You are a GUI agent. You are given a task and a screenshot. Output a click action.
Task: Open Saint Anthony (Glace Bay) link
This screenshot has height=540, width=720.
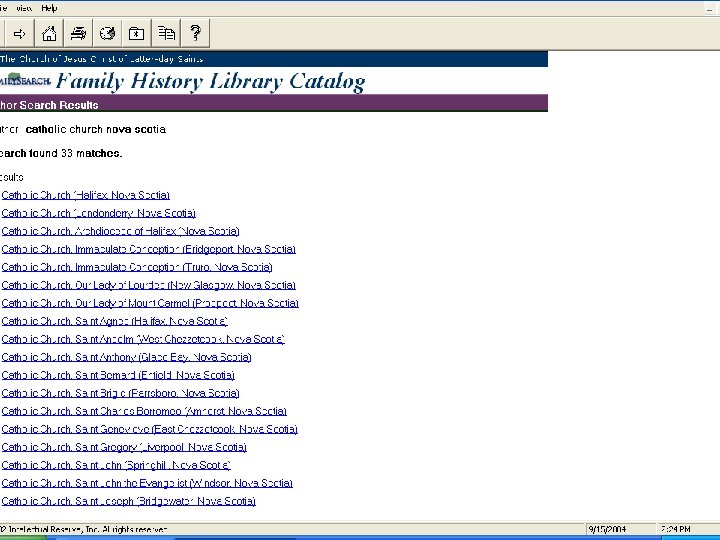tap(127, 357)
